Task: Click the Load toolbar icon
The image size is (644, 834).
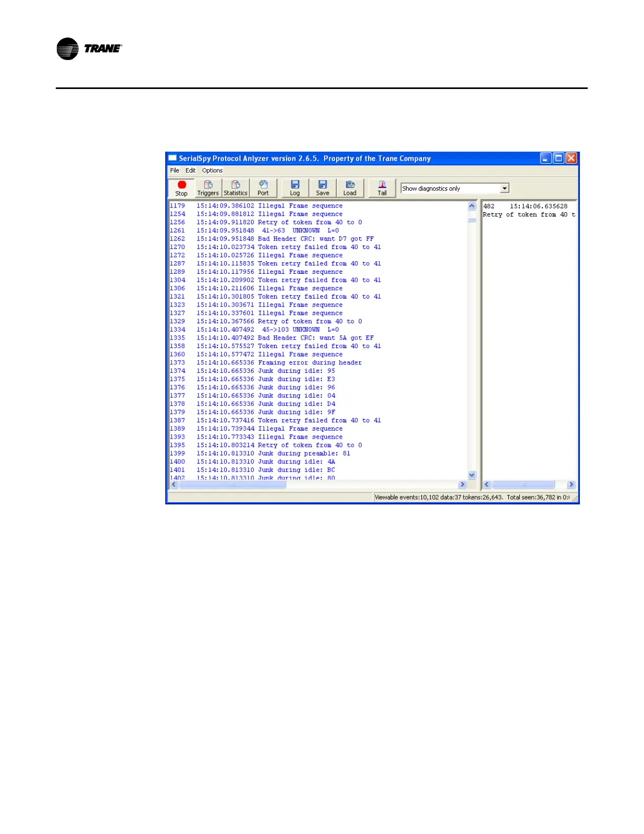Action: click(x=350, y=188)
